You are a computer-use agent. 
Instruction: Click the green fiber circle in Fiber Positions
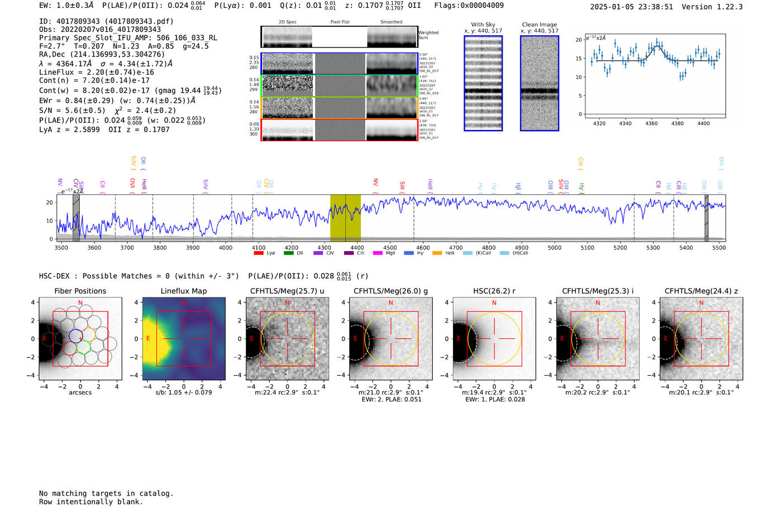(x=83, y=348)
